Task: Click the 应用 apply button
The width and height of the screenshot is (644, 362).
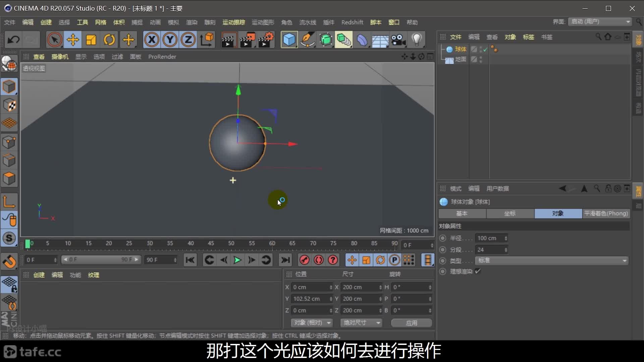Action: tap(412, 323)
